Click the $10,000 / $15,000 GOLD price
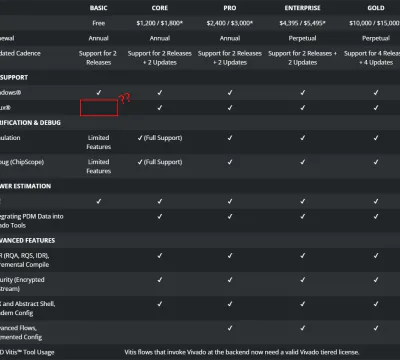400x360 pixels. coord(374,23)
